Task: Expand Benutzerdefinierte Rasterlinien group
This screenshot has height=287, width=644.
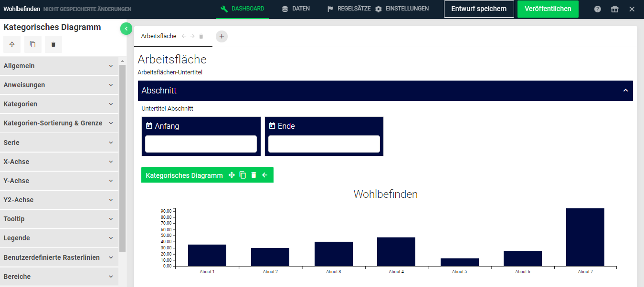Action: click(x=59, y=257)
